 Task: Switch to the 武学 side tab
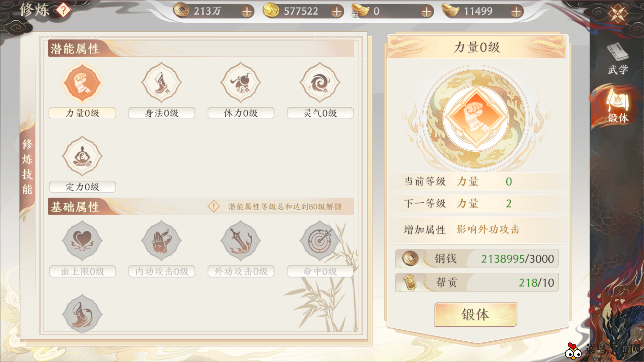618,59
